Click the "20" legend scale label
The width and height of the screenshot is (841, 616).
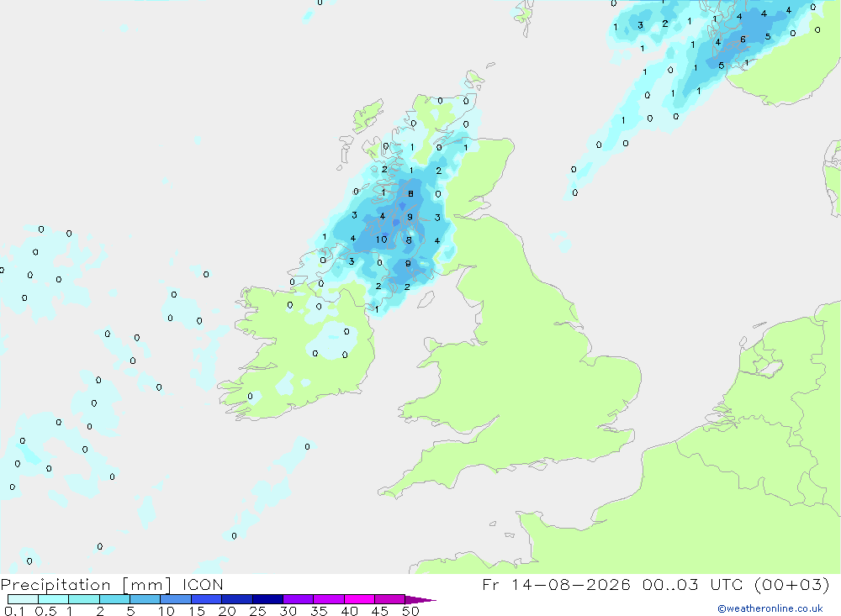click(227, 611)
